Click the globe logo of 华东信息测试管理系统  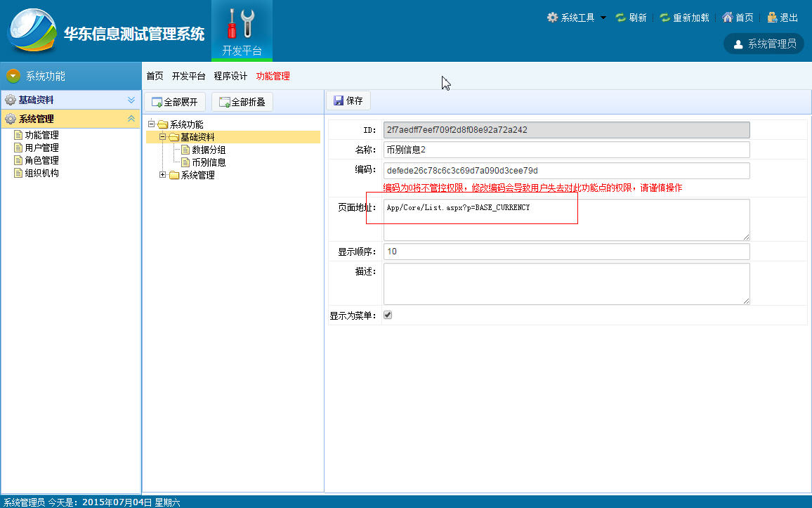click(x=32, y=30)
